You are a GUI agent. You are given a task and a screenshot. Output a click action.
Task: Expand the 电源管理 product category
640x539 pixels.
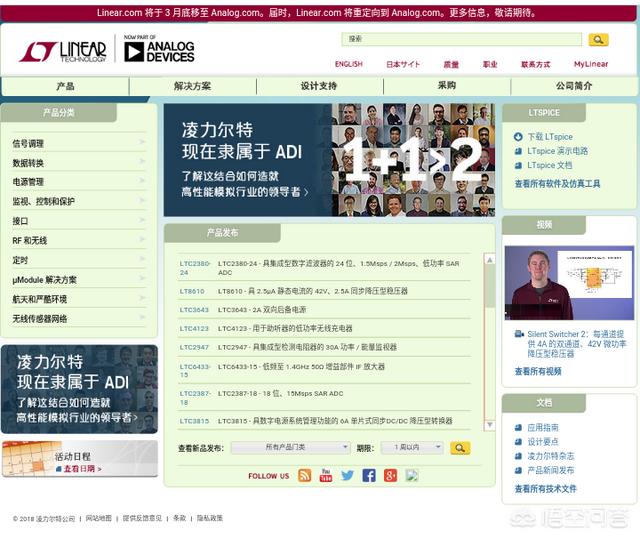(28, 182)
